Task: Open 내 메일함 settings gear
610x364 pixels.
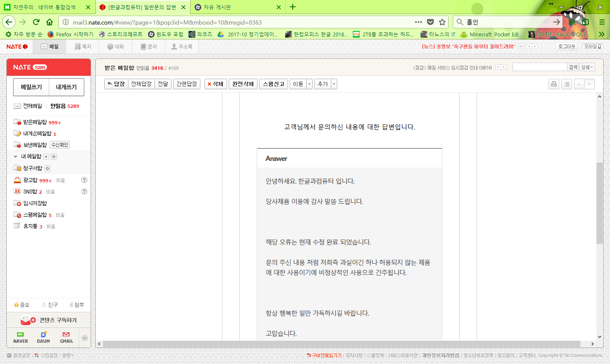Action: click(x=54, y=157)
